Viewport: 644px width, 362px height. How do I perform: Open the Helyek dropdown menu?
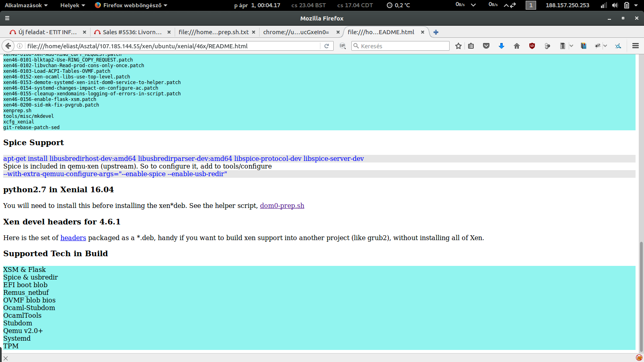(x=72, y=5)
